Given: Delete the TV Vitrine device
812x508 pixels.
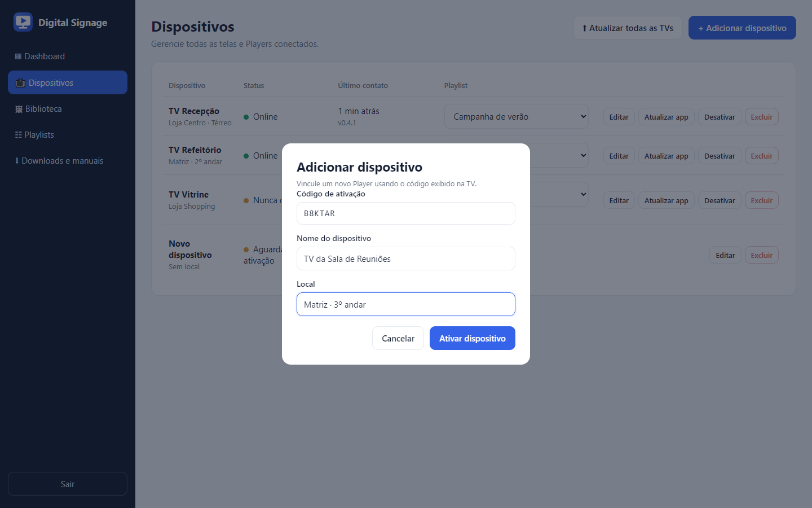Looking at the screenshot, I should click(x=762, y=200).
